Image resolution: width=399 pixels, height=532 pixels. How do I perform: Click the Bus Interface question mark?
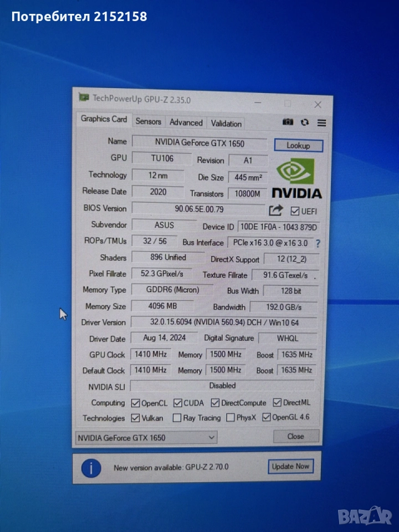pyautogui.click(x=318, y=243)
